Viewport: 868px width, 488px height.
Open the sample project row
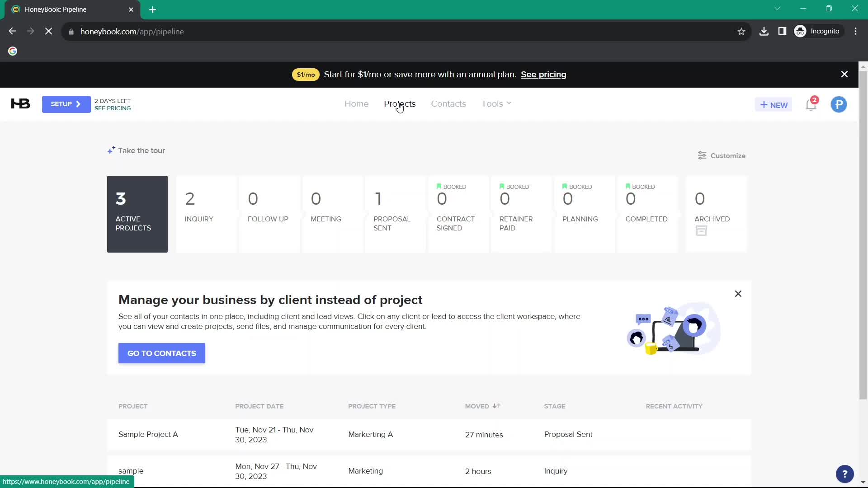[x=429, y=471]
